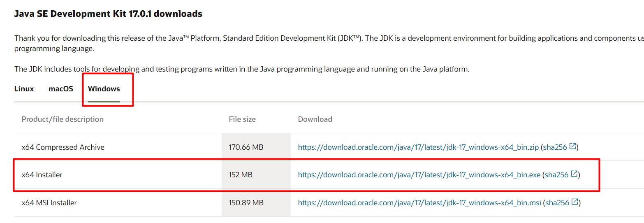
Task: Download the jdk-17 windows x64 exe installer link
Action: tap(419, 175)
